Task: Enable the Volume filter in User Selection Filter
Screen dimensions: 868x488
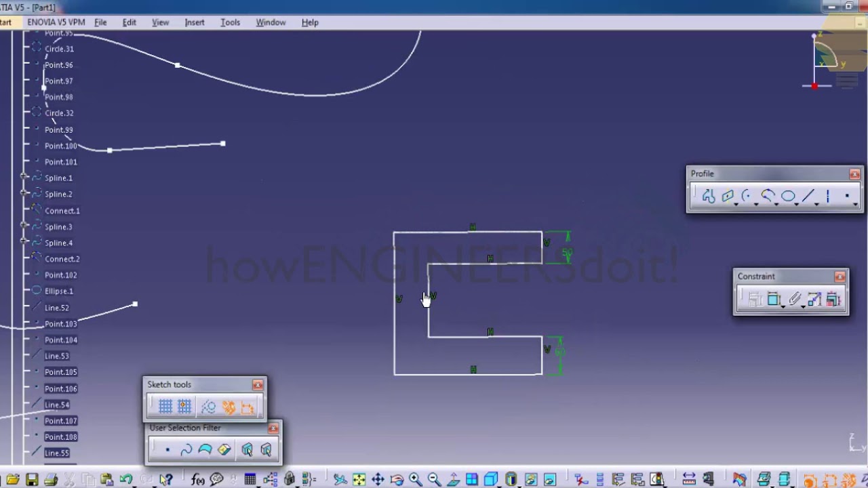Action: coord(224,450)
